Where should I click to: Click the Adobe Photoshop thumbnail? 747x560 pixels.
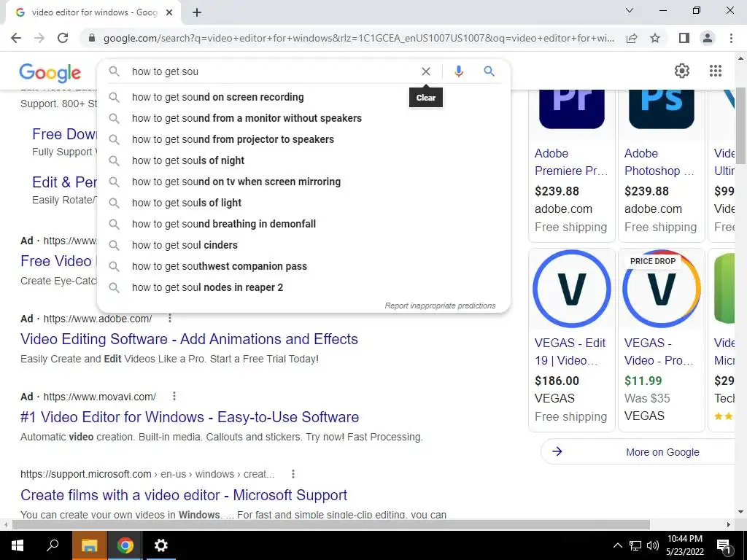click(661, 109)
